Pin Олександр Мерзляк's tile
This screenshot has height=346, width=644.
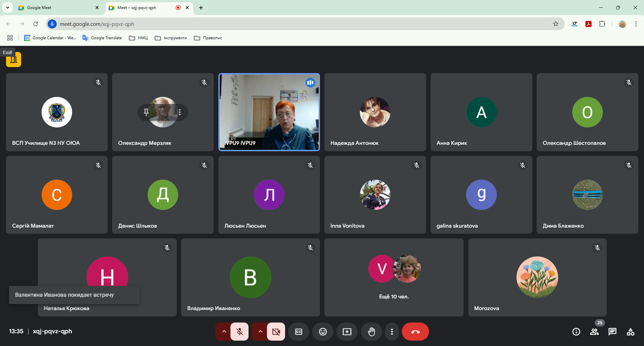(146, 112)
